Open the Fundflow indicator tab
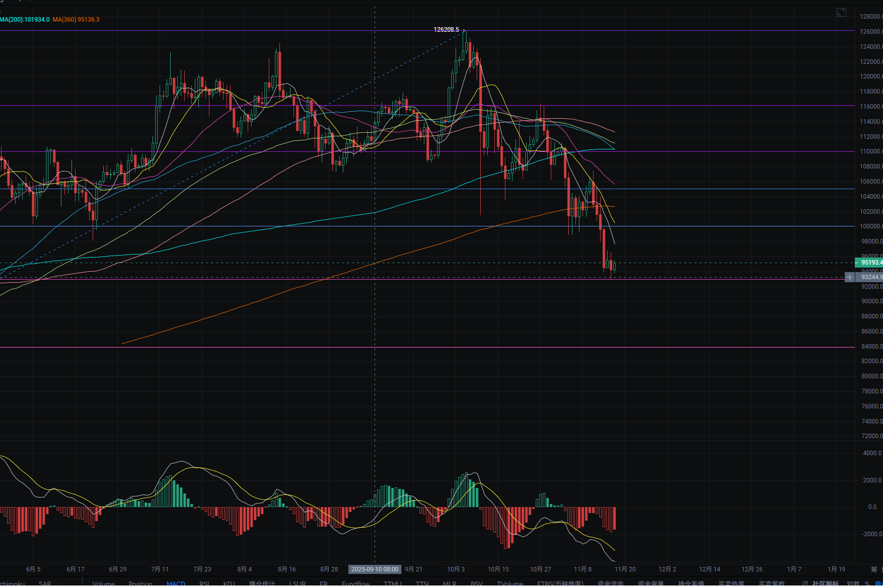This screenshot has height=588, width=883. tap(355, 584)
